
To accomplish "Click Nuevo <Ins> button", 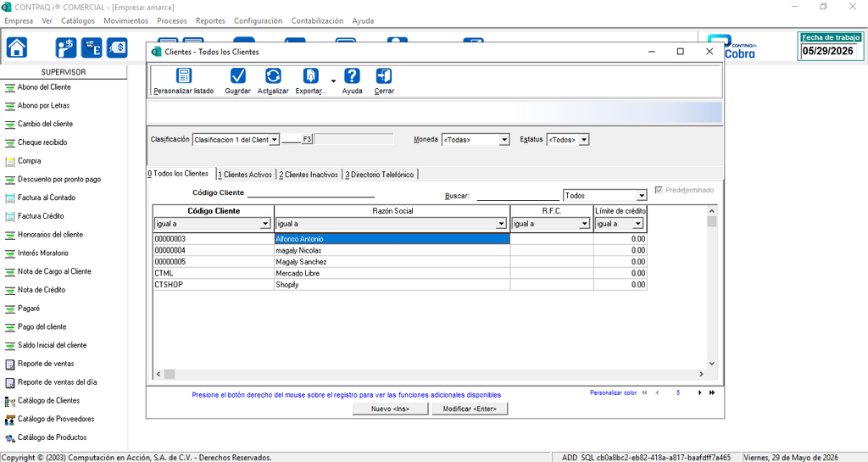I will coord(390,409).
